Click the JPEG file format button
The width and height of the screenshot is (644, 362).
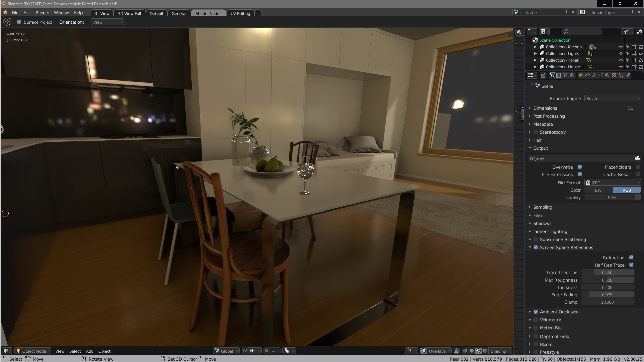click(612, 182)
